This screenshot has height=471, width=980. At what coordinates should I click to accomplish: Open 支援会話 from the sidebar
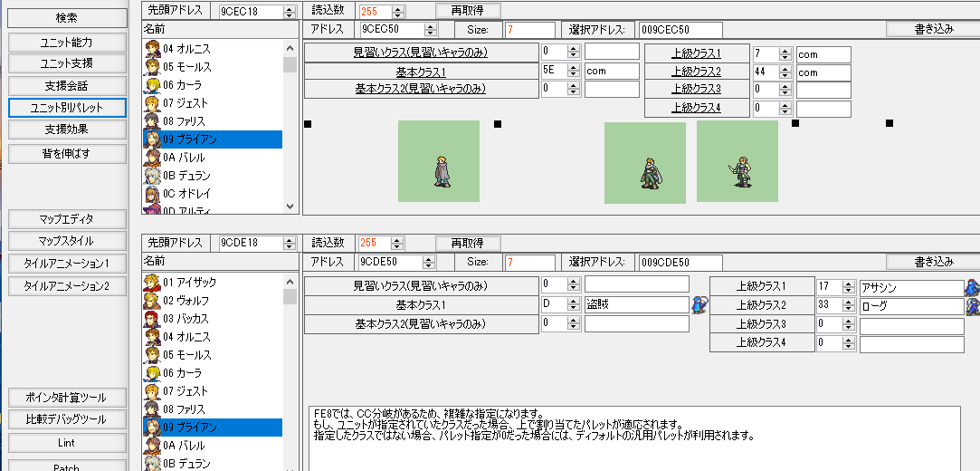tap(66, 85)
